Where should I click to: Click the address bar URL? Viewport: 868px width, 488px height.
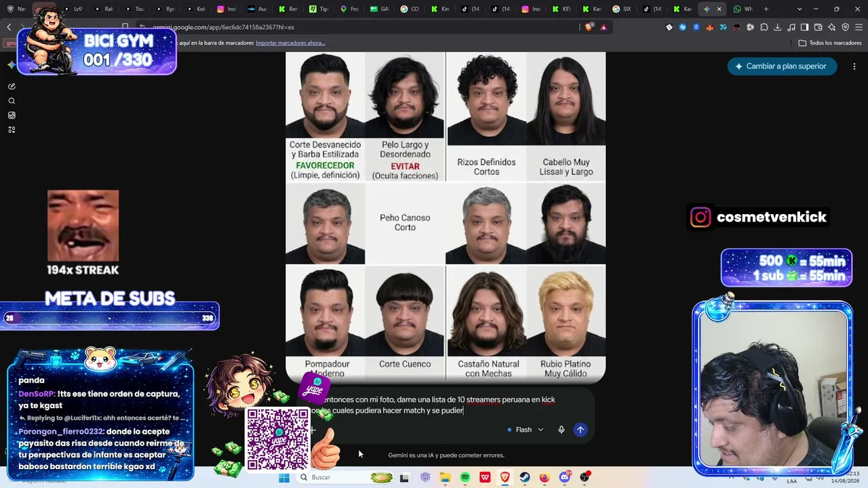click(223, 27)
